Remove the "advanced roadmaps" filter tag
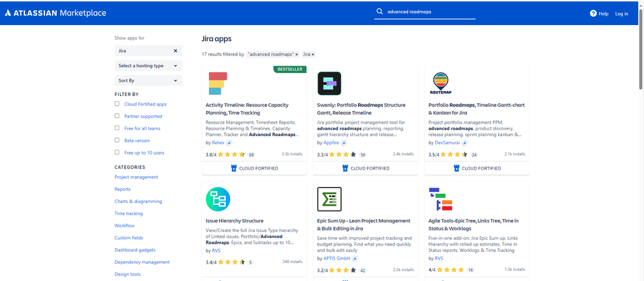 [297, 54]
